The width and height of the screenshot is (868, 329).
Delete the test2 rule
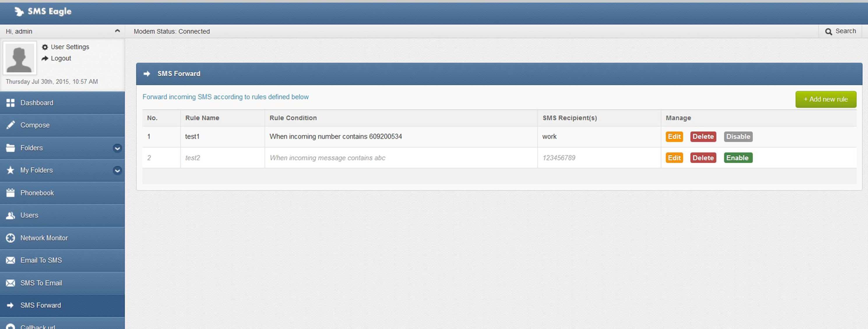coord(703,158)
